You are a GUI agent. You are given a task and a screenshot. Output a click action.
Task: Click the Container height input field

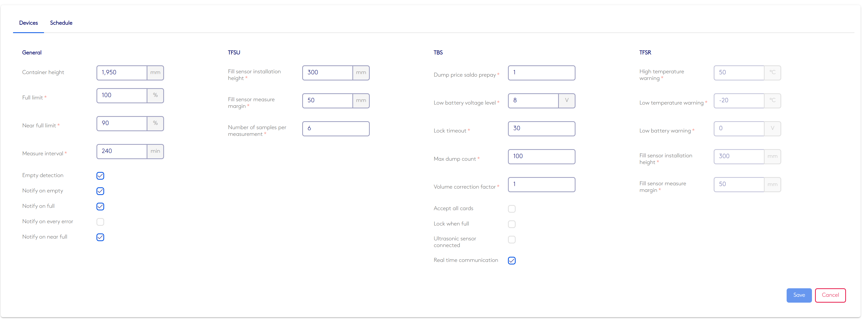coord(122,73)
